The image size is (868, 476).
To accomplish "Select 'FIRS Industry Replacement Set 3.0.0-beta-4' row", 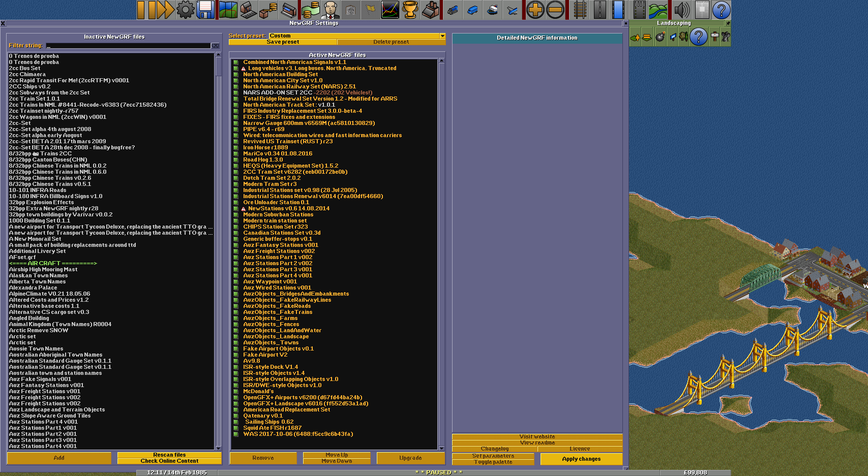I will point(334,111).
